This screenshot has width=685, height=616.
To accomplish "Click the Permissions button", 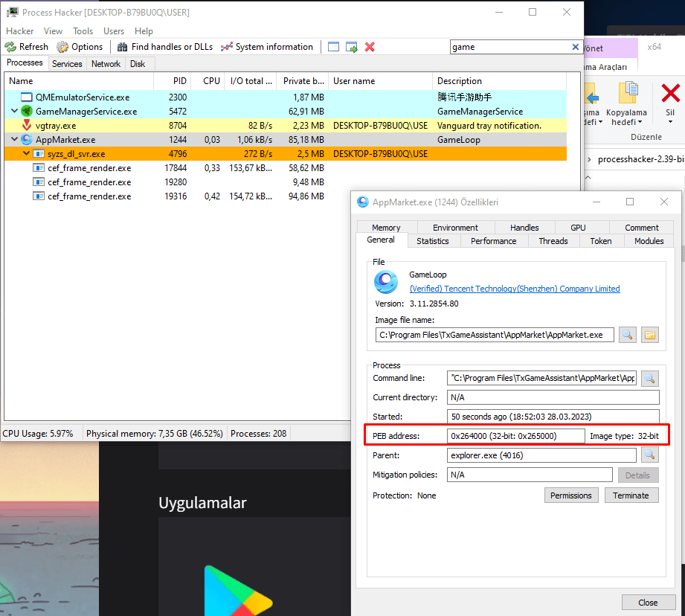I will (x=571, y=495).
